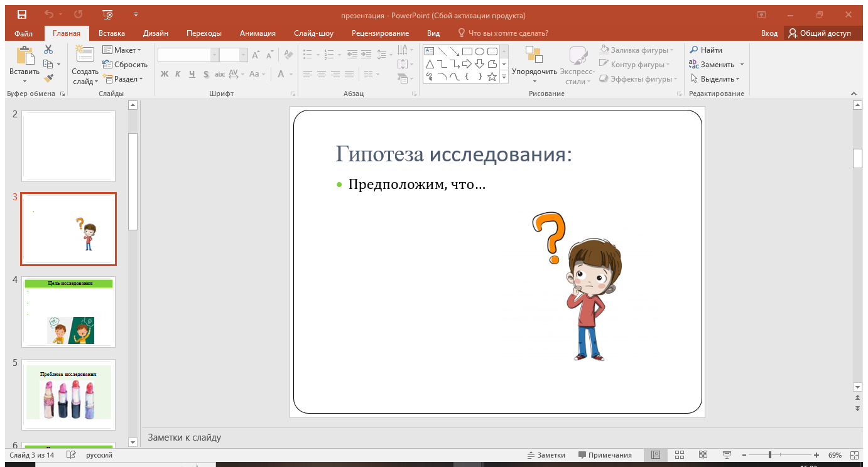Click the Создать слайд icon

(x=85, y=55)
